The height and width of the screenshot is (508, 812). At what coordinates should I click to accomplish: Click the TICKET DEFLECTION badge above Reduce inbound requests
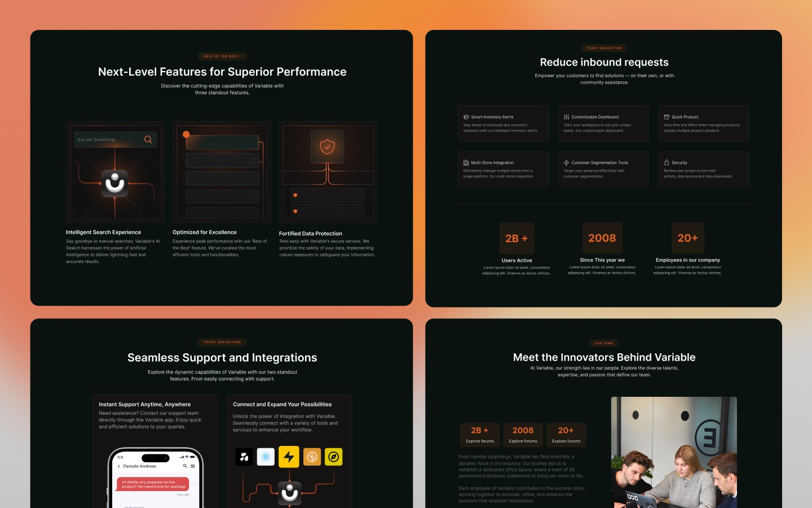coord(603,48)
